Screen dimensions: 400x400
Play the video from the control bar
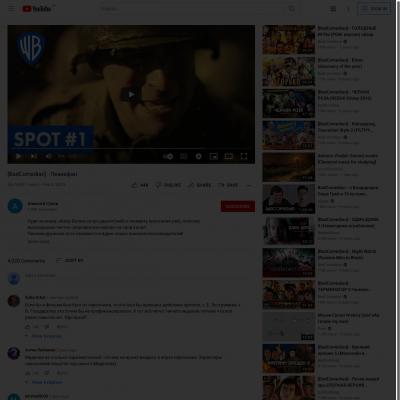pyautogui.click(x=18, y=156)
